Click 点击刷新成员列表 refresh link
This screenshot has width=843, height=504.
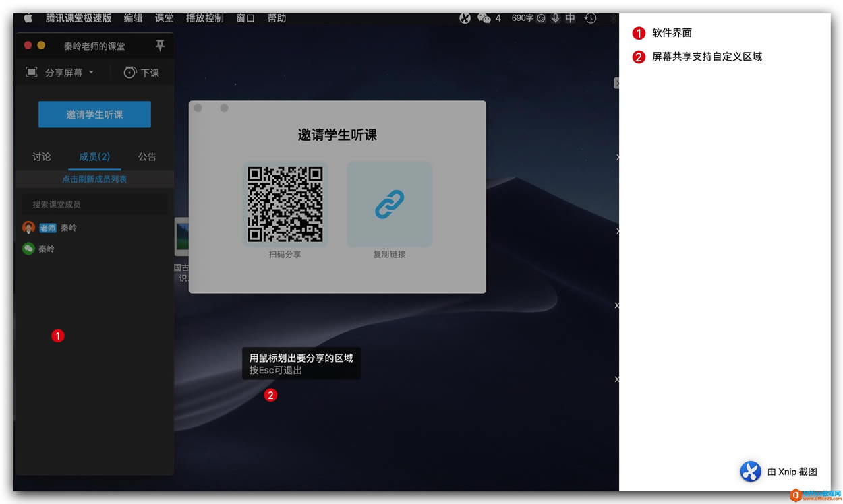click(94, 179)
